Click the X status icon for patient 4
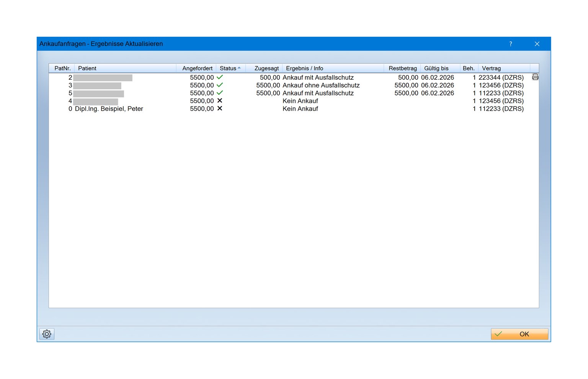 (220, 101)
